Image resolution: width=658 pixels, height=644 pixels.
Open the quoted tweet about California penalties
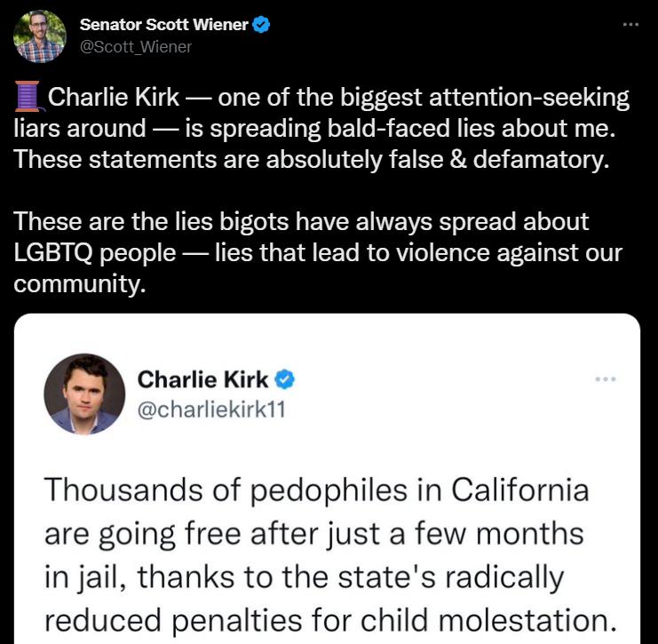(327, 479)
